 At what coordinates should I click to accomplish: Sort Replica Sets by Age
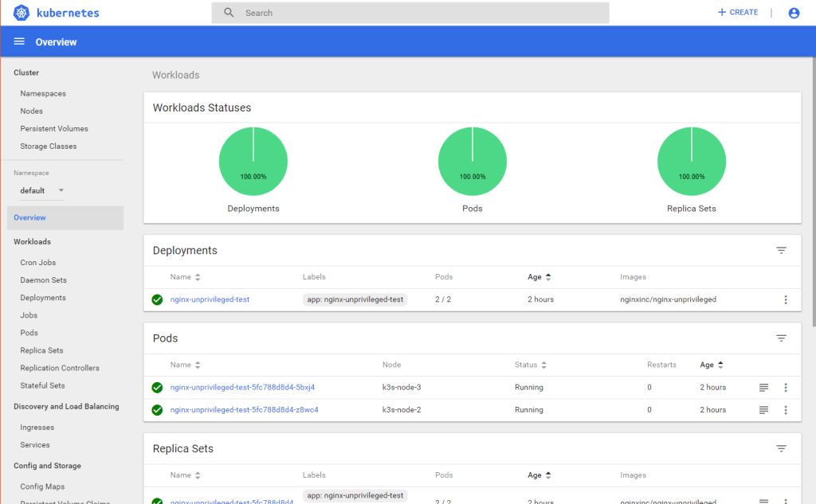click(x=539, y=475)
